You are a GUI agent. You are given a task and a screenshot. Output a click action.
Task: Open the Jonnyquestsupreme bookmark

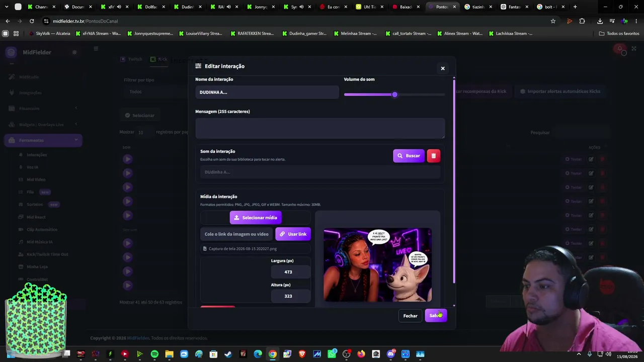coord(150,34)
